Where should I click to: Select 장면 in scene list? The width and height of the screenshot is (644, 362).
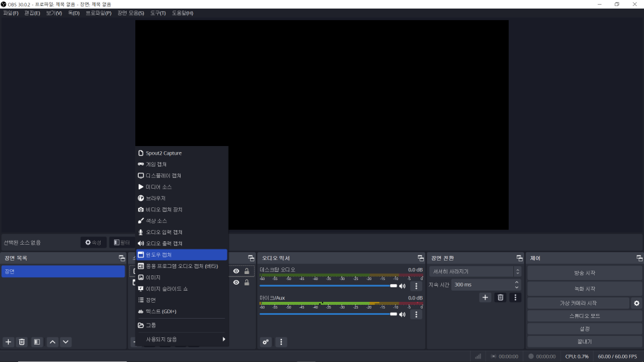(x=63, y=271)
